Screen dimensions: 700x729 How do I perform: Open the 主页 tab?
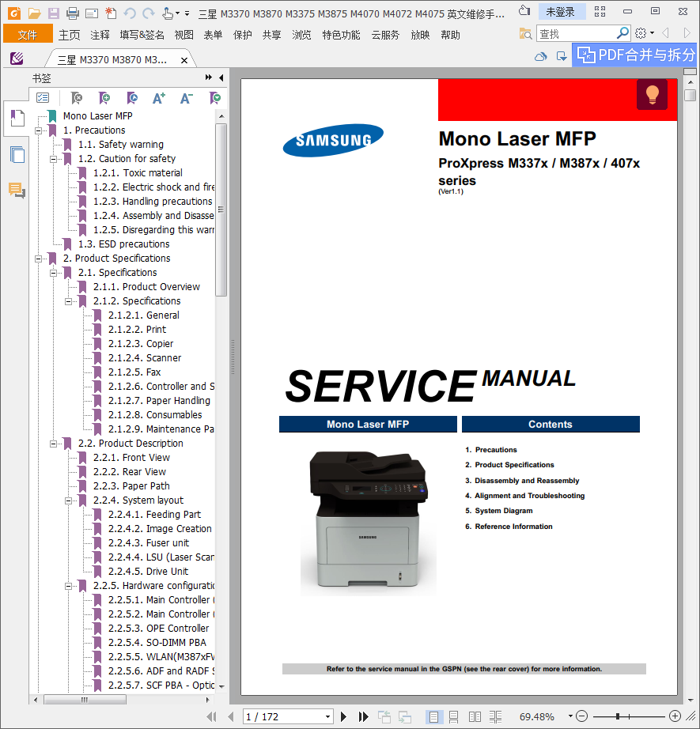[x=70, y=35]
